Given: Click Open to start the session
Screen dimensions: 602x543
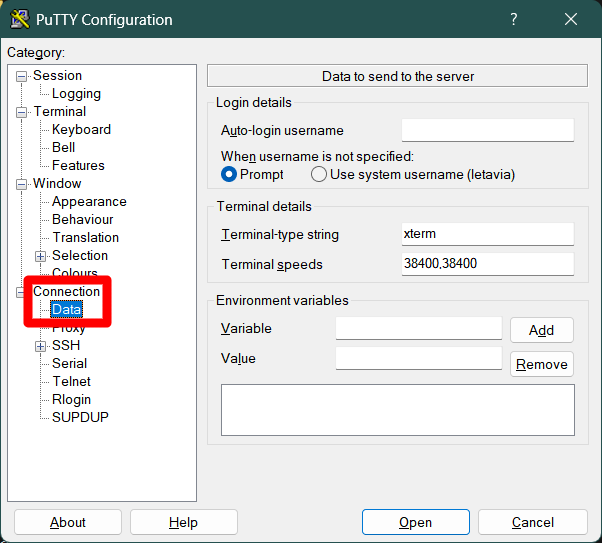Looking at the screenshot, I should pos(416,522).
